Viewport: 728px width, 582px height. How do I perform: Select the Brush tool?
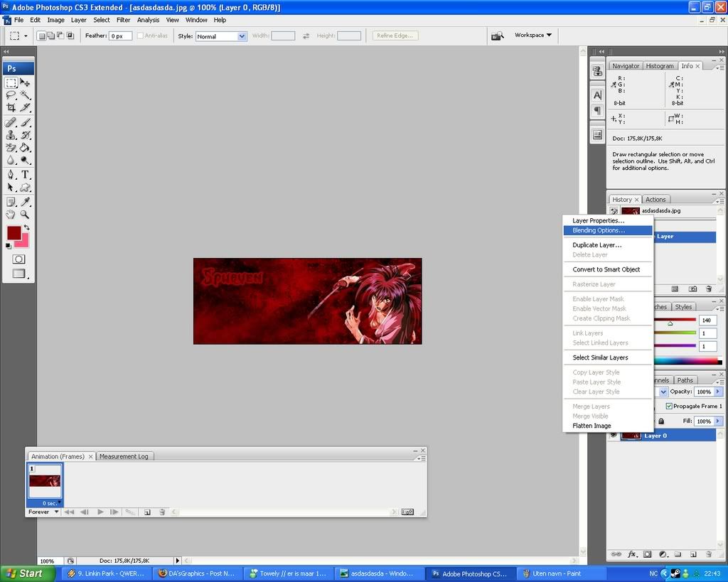click(25, 122)
